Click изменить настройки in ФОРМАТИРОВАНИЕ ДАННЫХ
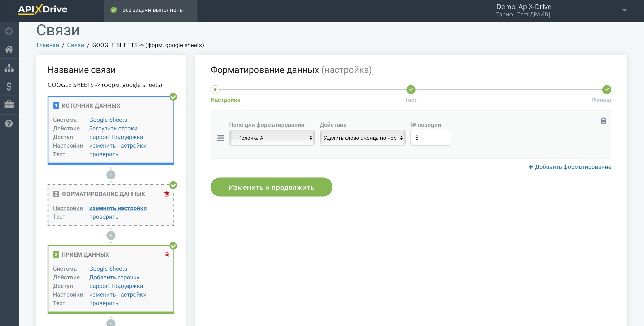The width and height of the screenshot is (644, 326). (x=118, y=208)
